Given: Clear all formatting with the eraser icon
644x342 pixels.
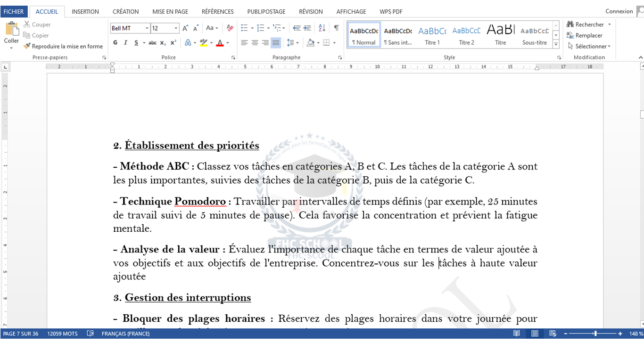Looking at the screenshot, I should pyautogui.click(x=230, y=28).
